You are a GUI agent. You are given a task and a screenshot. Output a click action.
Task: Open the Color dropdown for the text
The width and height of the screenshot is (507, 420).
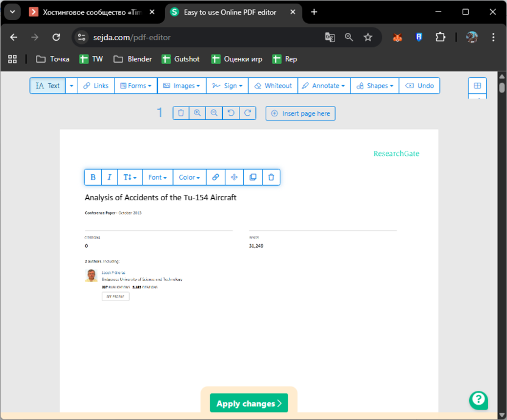point(190,177)
